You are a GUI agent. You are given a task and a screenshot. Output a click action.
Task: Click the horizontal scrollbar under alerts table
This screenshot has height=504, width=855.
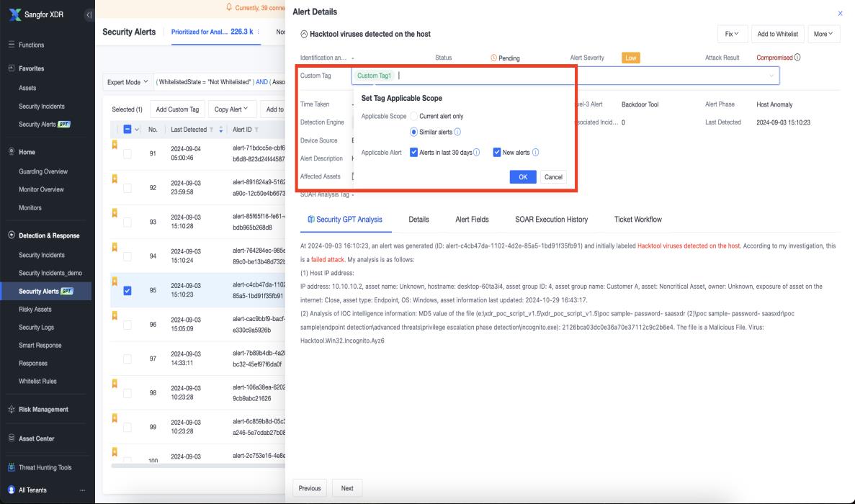(198, 466)
